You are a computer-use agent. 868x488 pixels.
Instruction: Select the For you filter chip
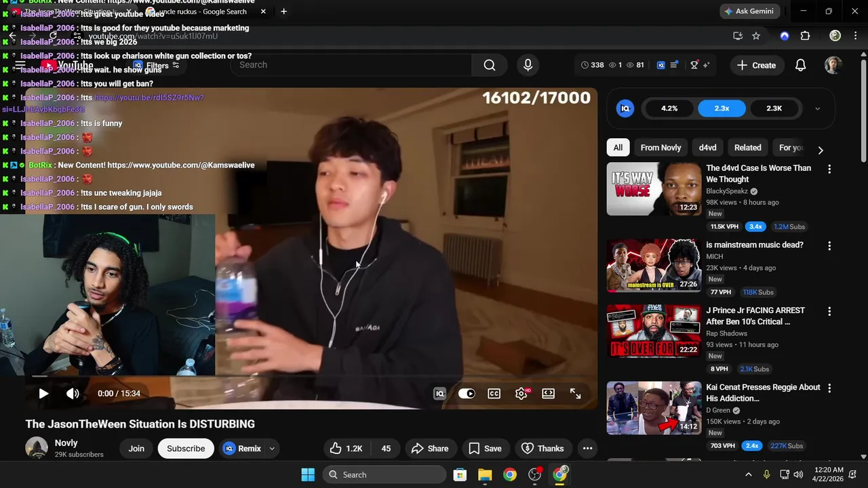791,148
